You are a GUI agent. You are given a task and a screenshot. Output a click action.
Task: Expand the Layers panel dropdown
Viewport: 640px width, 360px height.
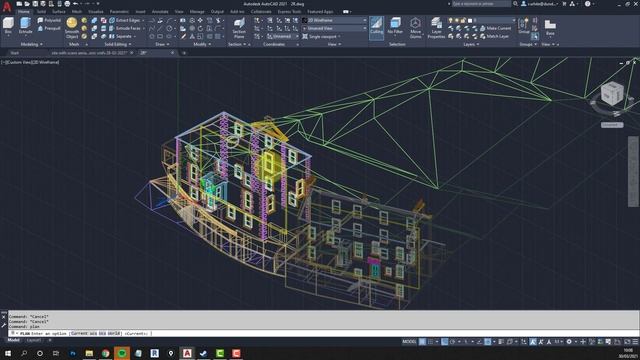(471, 44)
